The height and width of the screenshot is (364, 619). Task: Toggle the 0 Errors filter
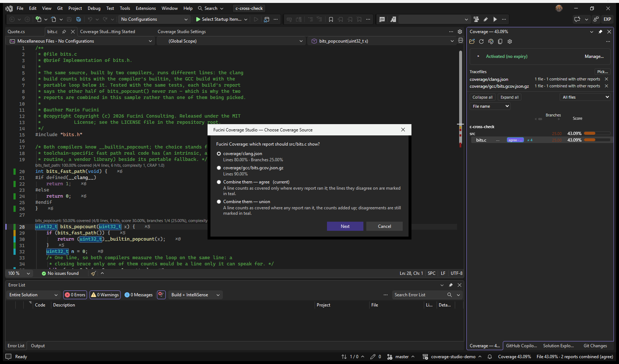[x=75, y=295]
